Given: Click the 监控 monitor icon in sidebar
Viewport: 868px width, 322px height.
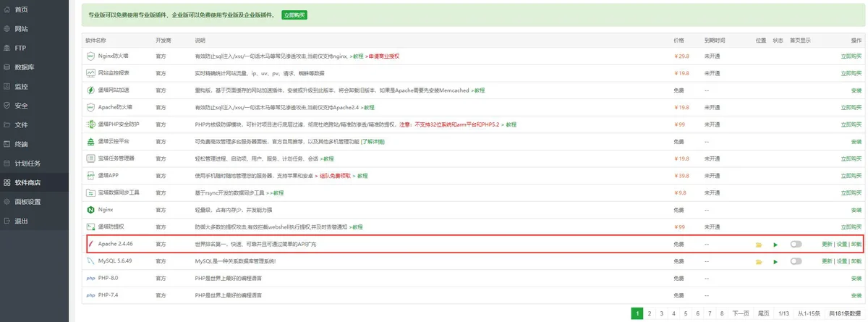Looking at the screenshot, I should (x=7, y=86).
